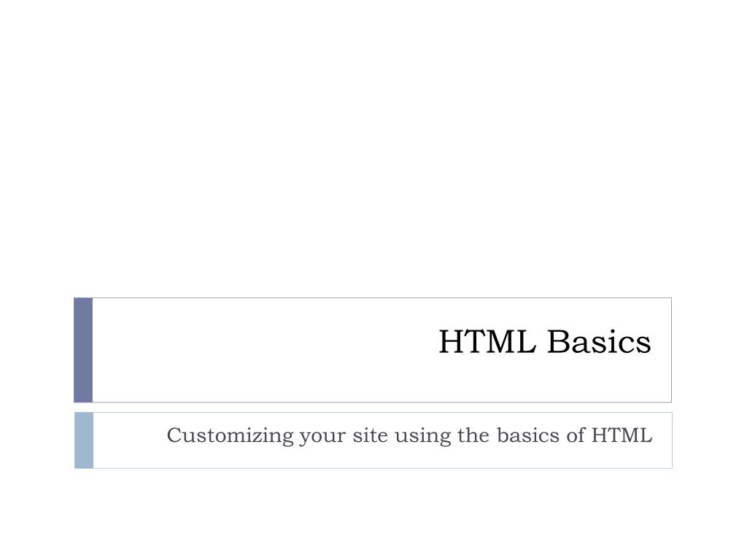
Task: Click empty space inside the subtitle box
Action: [x=128, y=440]
